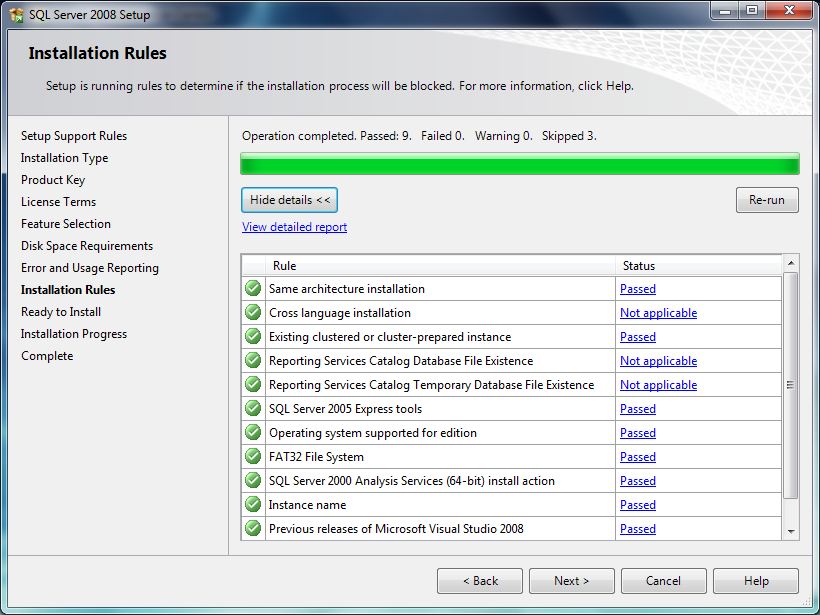Click check icon for Operating system supported rule

[x=253, y=432]
